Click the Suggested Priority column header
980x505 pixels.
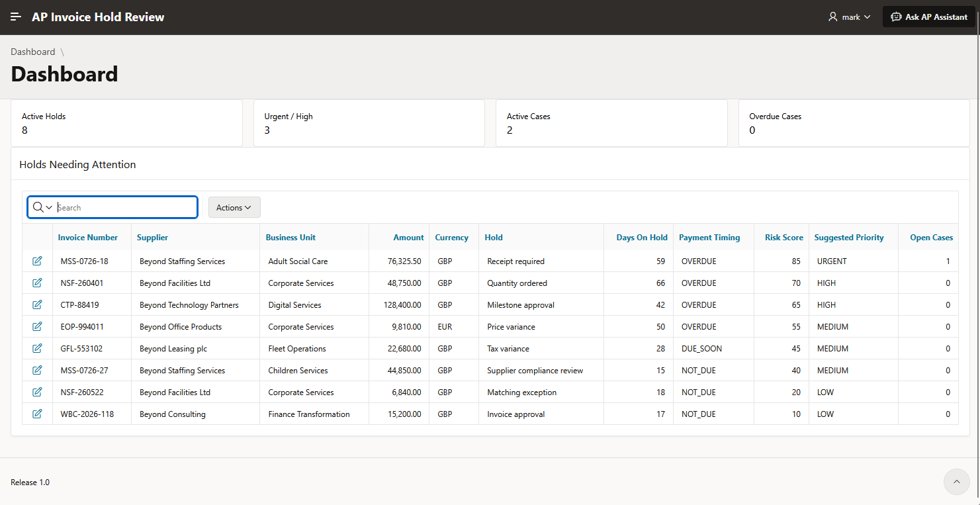pos(849,238)
